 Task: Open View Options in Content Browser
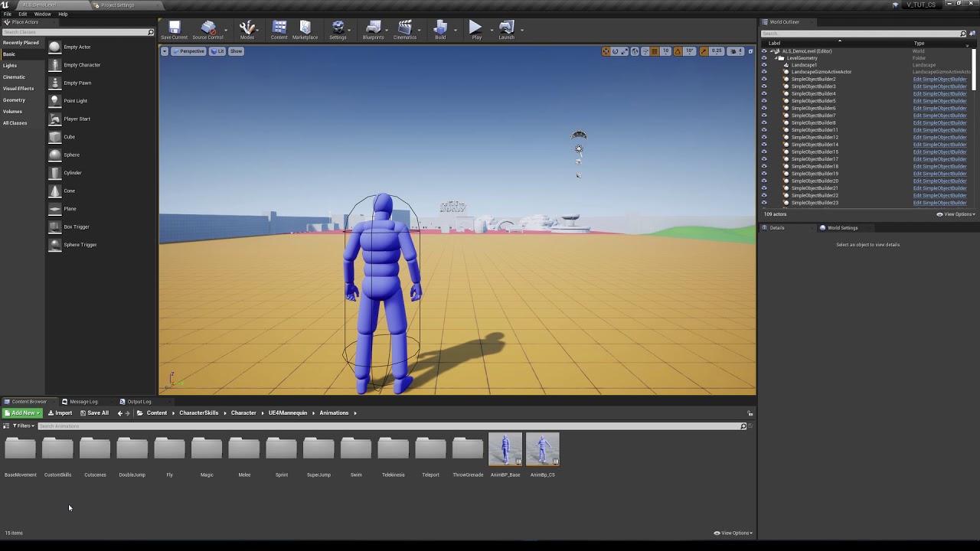(x=733, y=533)
